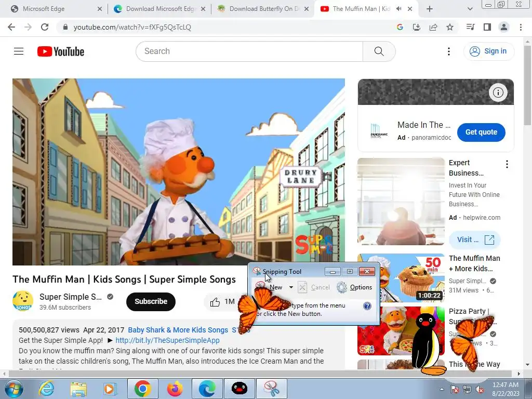
Task: Click the Google icon in the address bar
Action: pyautogui.click(x=400, y=27)
